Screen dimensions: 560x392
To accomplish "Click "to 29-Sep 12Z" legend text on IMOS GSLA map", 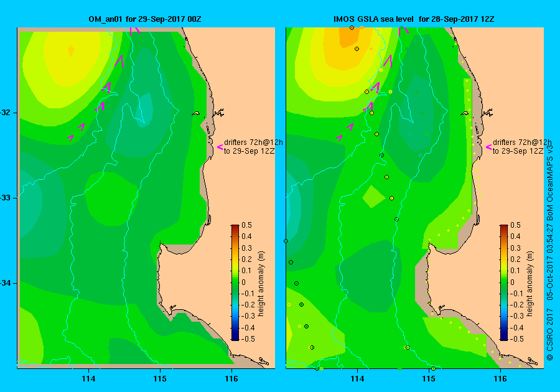I will [518, 151].
